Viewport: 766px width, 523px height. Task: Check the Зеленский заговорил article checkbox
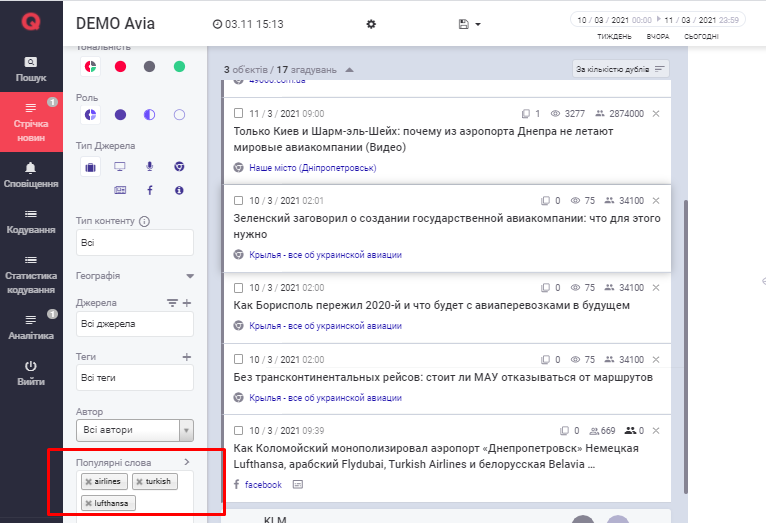pos(238,200)
